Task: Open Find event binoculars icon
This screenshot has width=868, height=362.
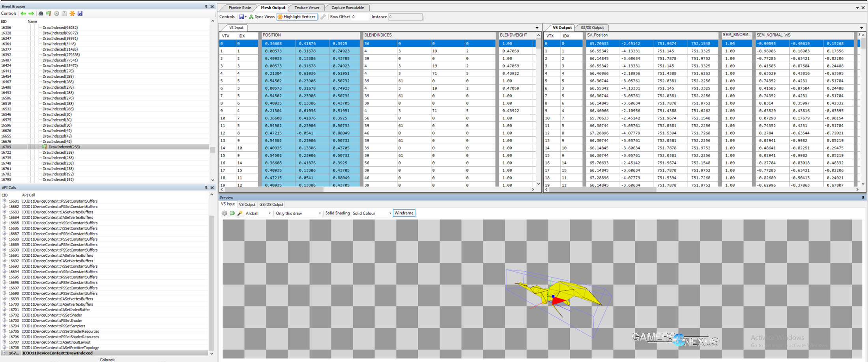Action: (41, 13)
